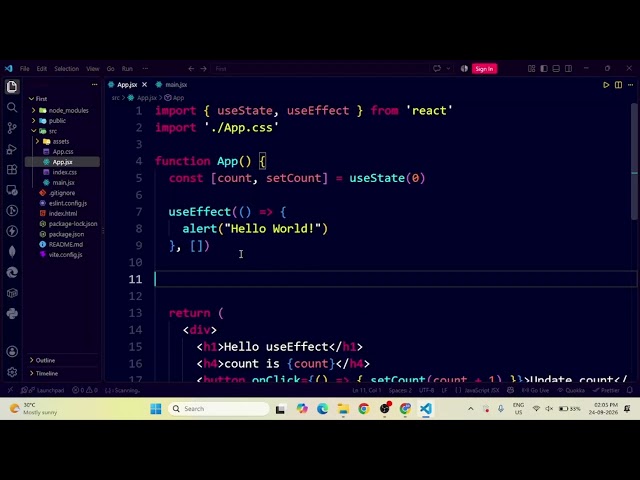Toggle the Secondary Side Bar visibility

[568, 69]
